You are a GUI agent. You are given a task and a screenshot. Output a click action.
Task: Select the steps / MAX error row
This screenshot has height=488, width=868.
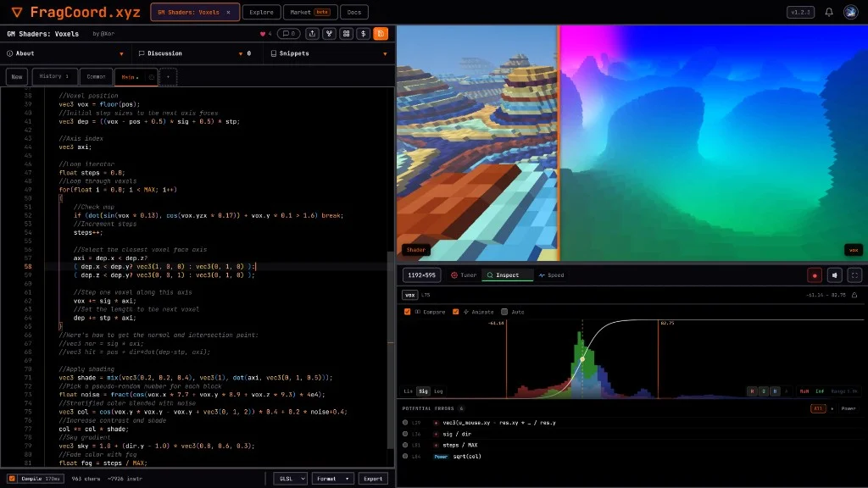tap(631, 446)
